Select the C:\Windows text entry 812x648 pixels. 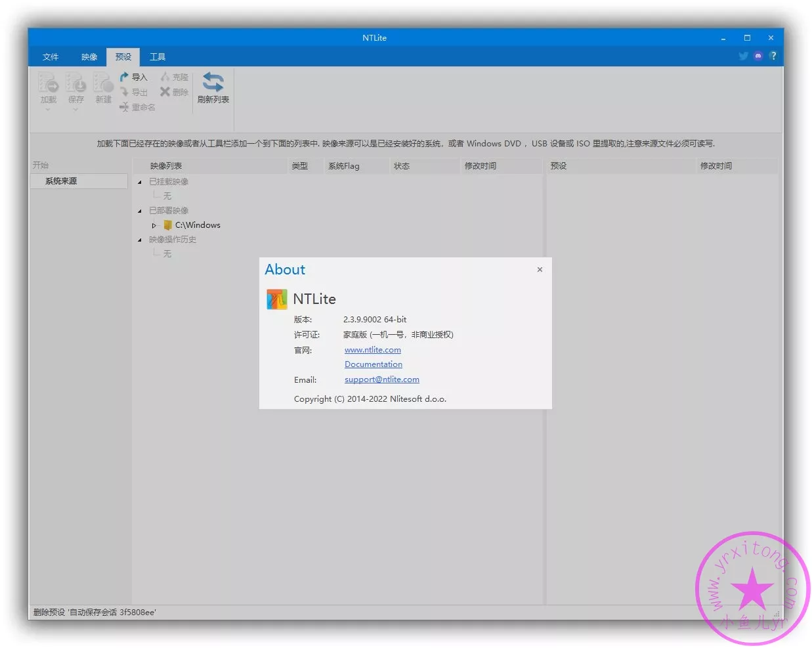(x=198, y=225)
